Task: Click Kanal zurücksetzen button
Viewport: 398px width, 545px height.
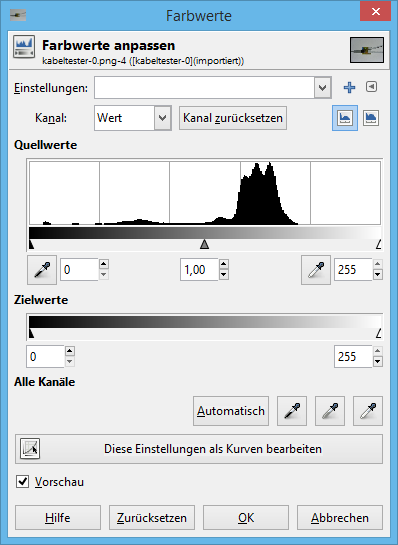Action: point(233,118)
